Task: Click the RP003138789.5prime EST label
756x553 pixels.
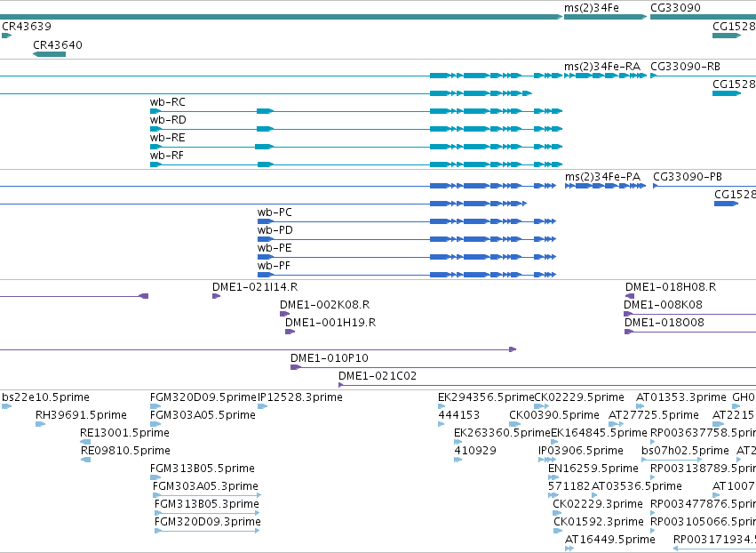Action: tap(703, 469)
